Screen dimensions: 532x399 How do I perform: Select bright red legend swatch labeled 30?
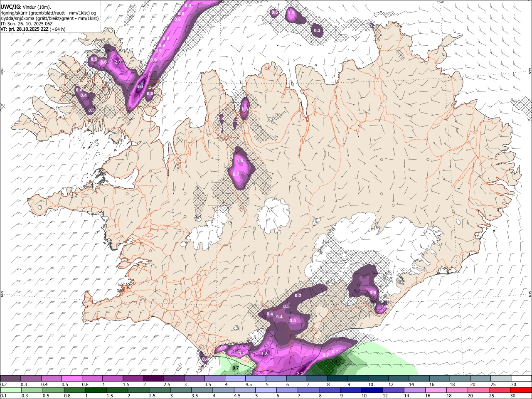(x=521, y=390)
